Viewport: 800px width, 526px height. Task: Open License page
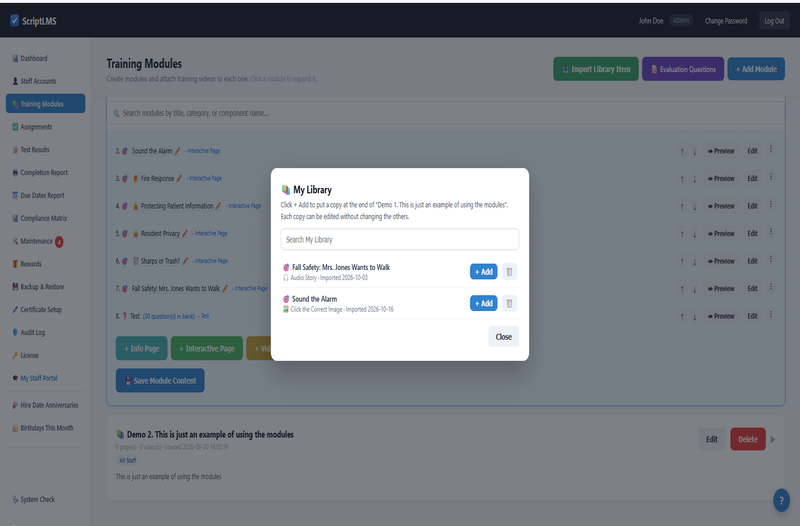45,355
